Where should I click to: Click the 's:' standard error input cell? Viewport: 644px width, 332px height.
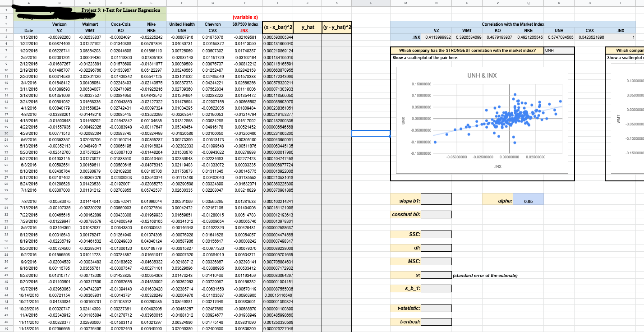(x=436, y=275)
